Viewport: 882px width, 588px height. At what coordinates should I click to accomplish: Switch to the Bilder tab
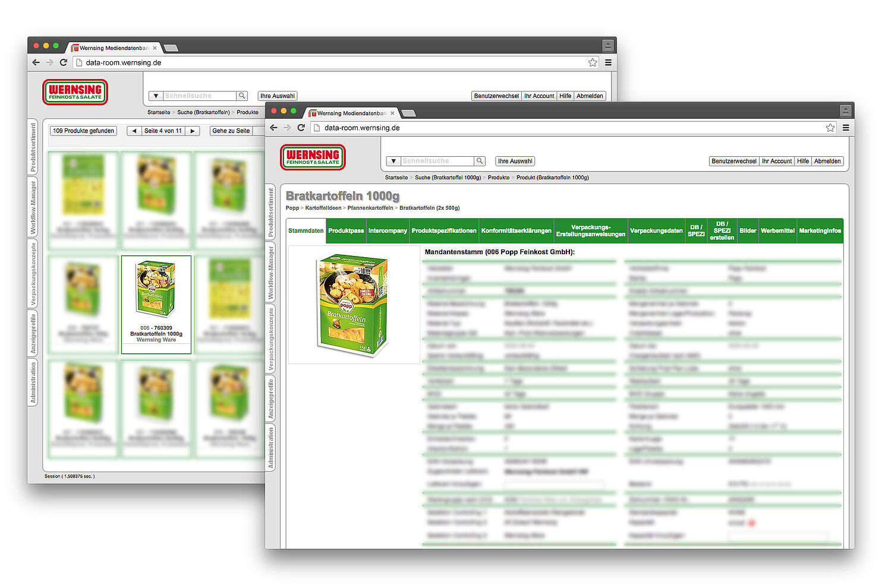coord(748,230)
